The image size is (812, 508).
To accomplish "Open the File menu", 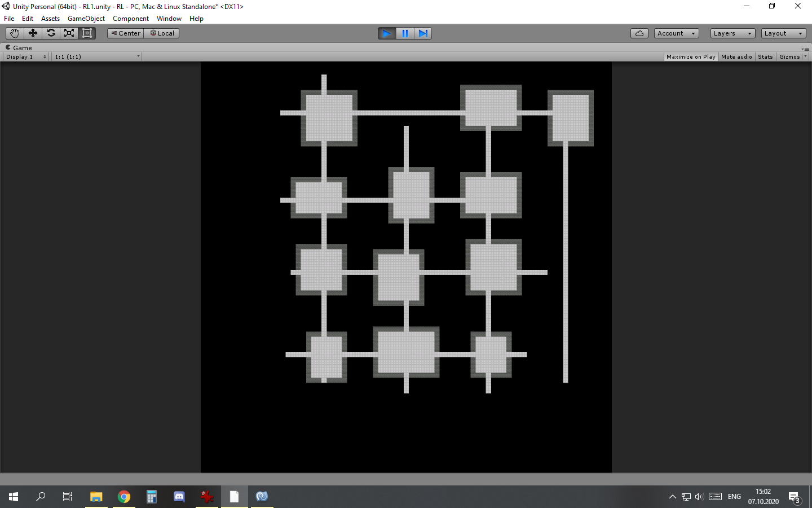I will tap(9, 19).
